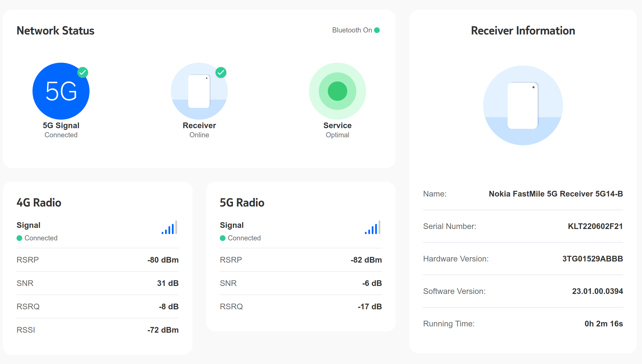Image resolution: width=642 pixels, height=364 pixels.
Task: Click the 5G Radio signal bars icon
Action: click(373, 228)
